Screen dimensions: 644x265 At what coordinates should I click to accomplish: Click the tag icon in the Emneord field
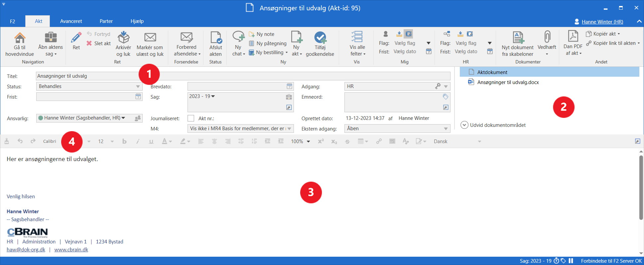(x=446, y=97)
